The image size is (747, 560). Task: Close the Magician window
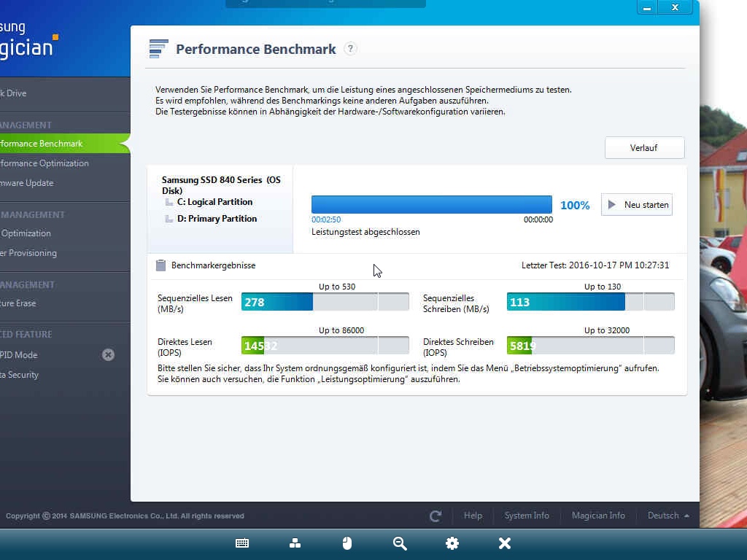click(x=675, y=7)
